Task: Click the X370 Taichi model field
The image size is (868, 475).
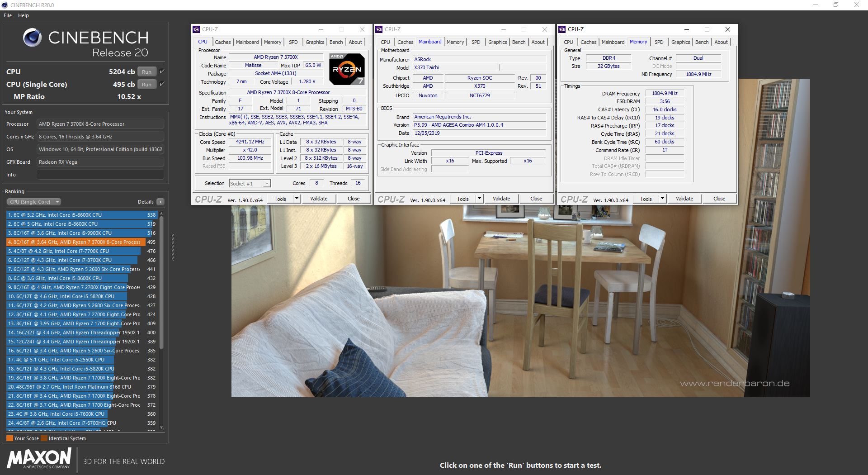Action: click(x=456, y=67)
